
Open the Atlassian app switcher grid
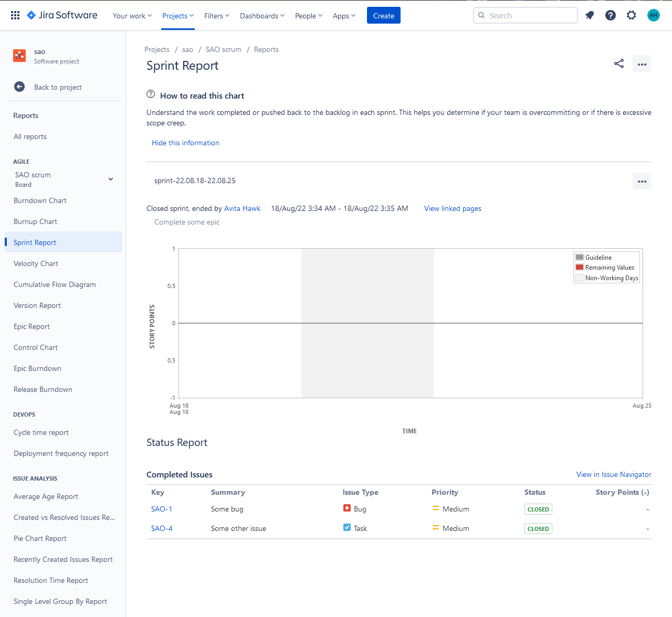click(x=14, y=15)
